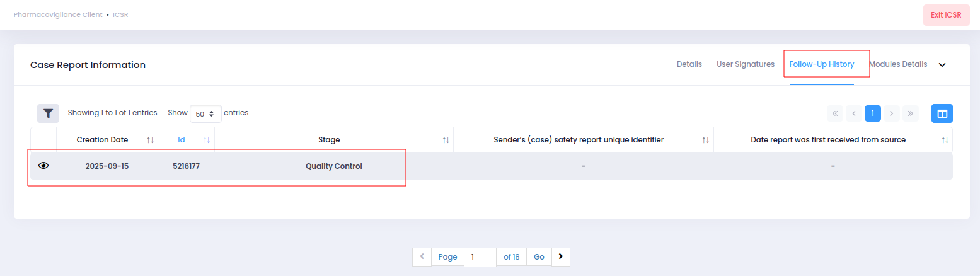The width and height of the screenshot is (980, 276).
Task: Open the Show entries count dropdown
Action: pos(205,114)
